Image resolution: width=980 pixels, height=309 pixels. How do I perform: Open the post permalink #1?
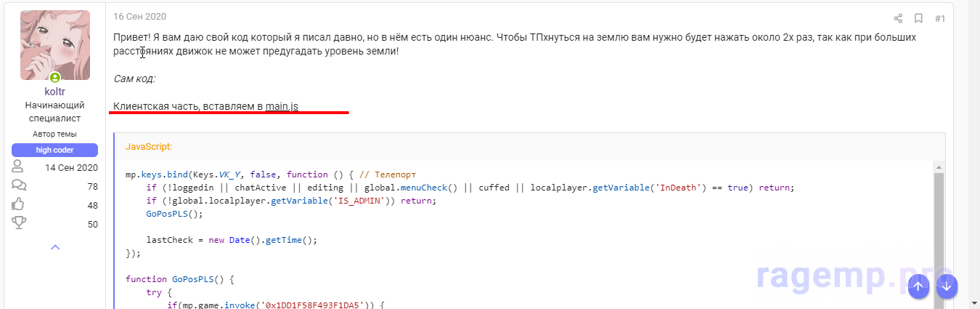939,18
